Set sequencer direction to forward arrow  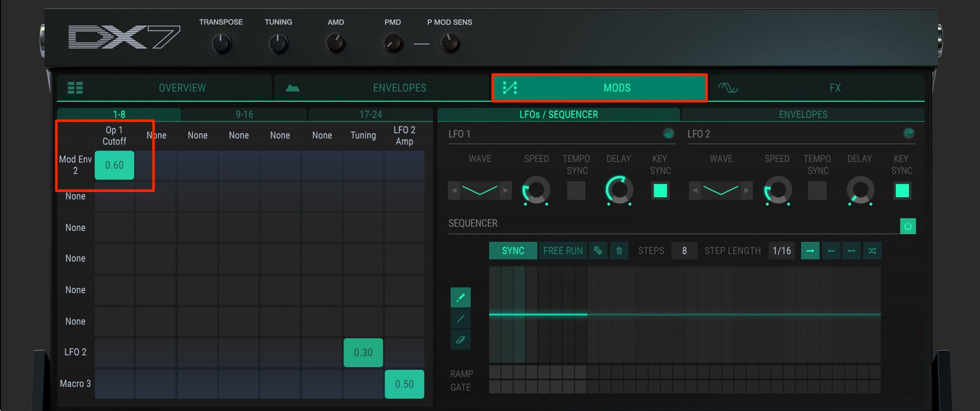coord(810,251)
